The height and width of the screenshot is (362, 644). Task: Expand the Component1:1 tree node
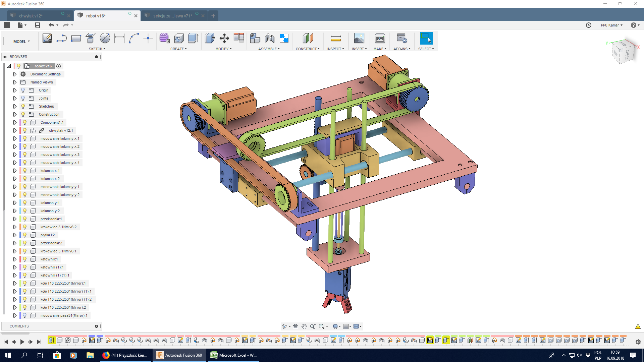15,122
